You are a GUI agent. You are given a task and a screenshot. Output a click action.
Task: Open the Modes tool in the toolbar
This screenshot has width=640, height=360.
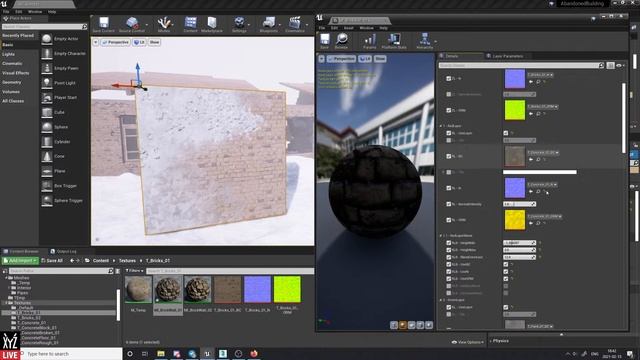click(x=164, y=24)
